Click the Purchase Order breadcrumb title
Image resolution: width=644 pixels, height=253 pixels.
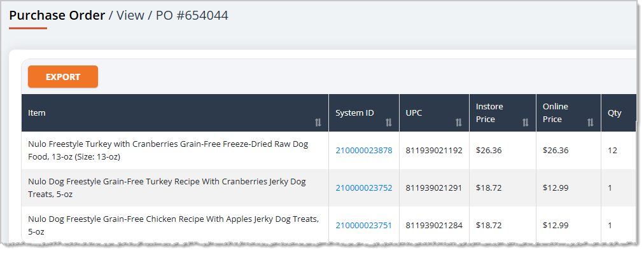[x=57, y=16]
